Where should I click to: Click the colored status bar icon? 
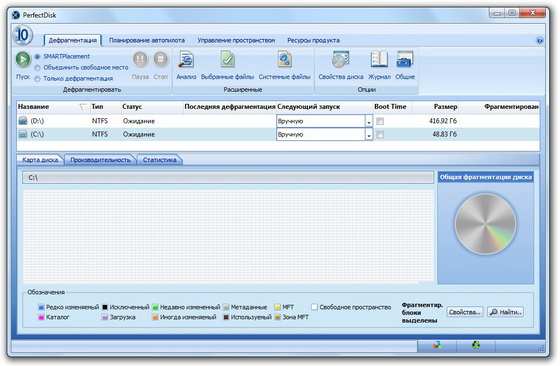click(x=437, y=345)
